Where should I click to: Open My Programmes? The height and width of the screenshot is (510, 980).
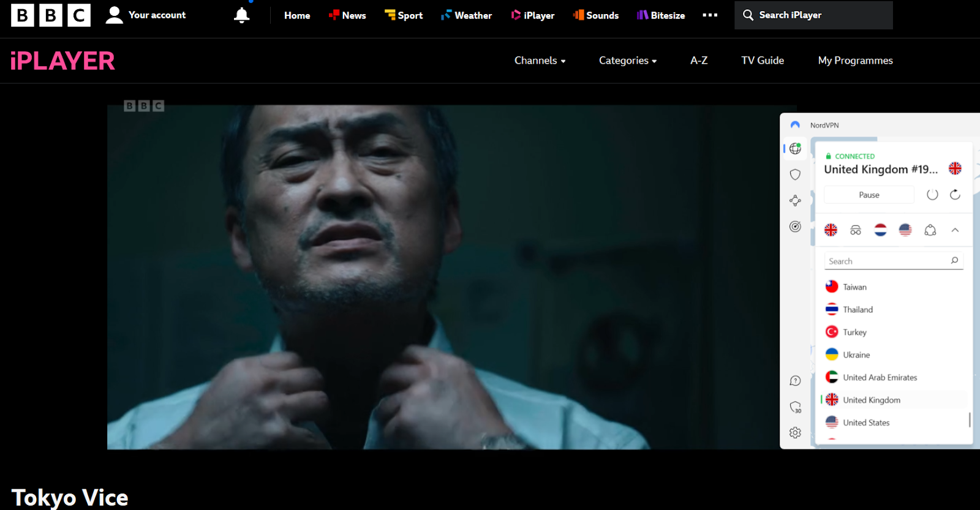coord(856,61)
